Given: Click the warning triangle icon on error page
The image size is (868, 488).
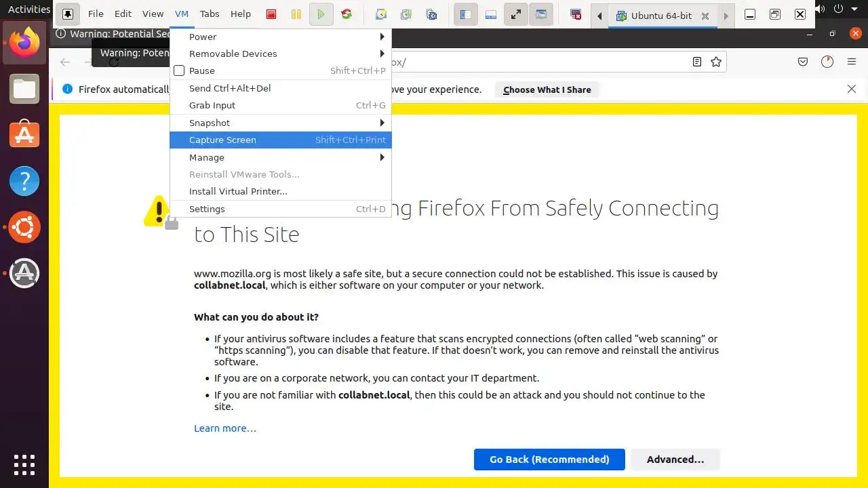Looking at the screenshot, I should [160, 212].
